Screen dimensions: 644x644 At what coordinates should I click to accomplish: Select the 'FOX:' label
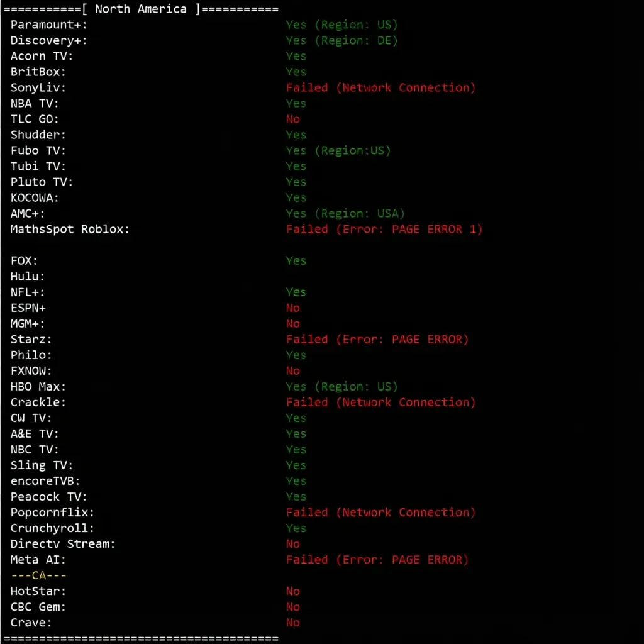[25, 261]
